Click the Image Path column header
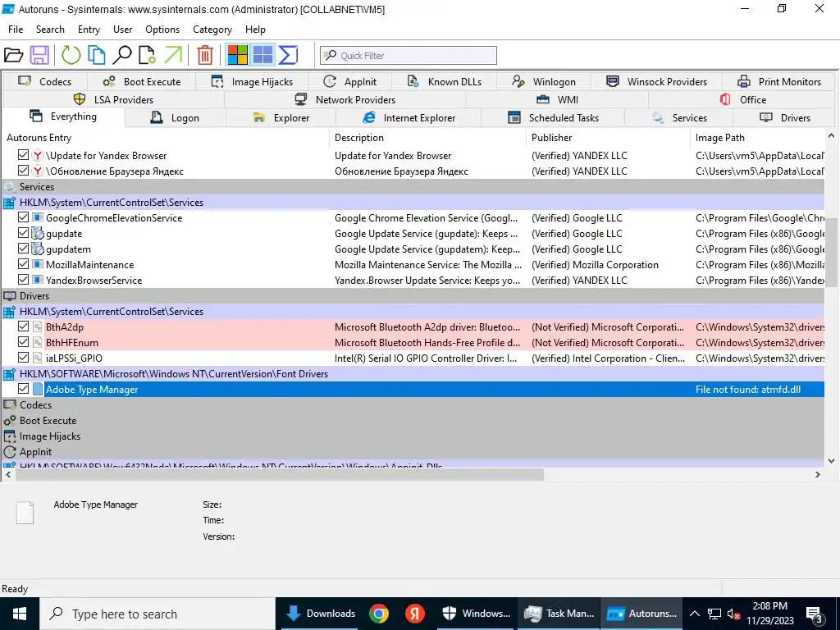Image resolution: width=840 pixels, height=630 pixels. point(757,138)
